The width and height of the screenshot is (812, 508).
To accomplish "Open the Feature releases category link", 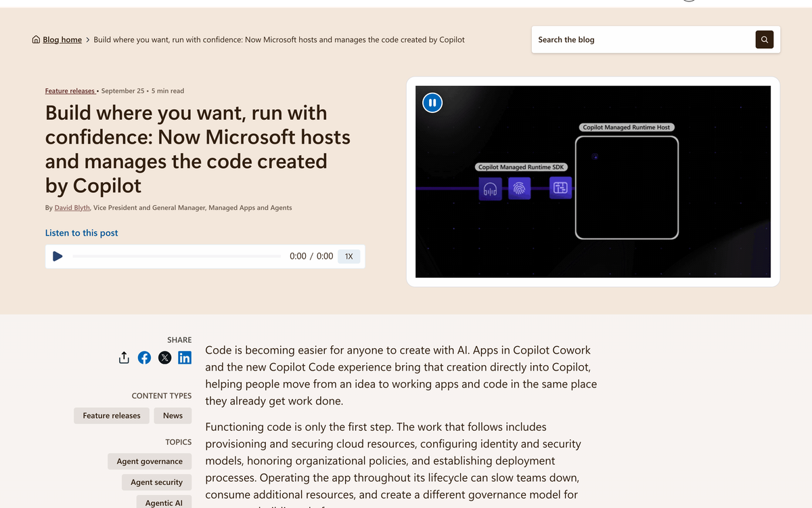I will (70, 91).
